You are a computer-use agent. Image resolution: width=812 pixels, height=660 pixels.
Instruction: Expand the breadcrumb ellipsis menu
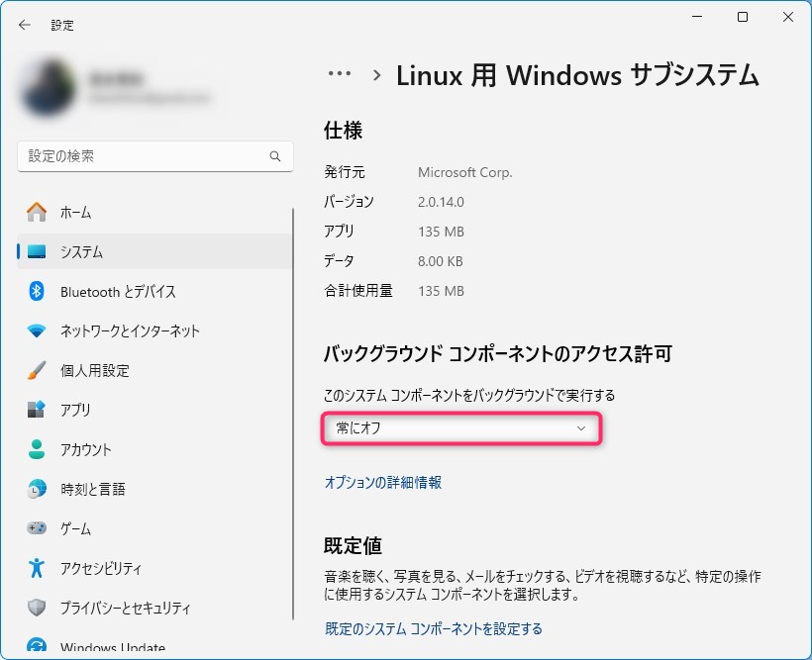[340, 74]
